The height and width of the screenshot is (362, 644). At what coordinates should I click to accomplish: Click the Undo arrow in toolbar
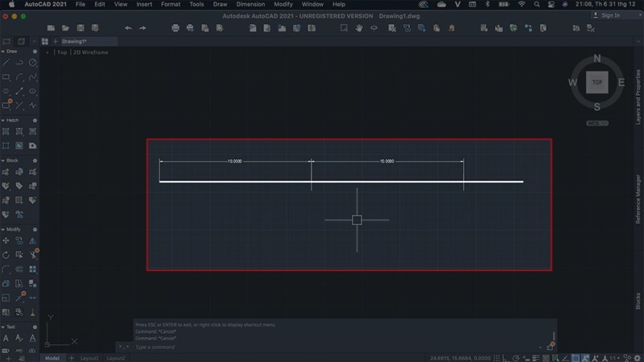[x=128, y=28]
